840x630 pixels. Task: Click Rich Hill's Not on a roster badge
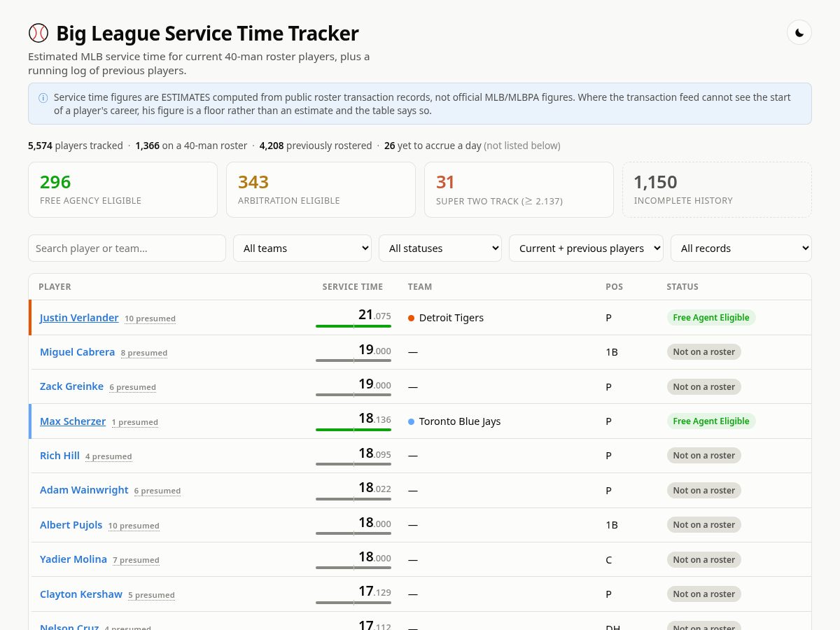(x=703, y=456)
